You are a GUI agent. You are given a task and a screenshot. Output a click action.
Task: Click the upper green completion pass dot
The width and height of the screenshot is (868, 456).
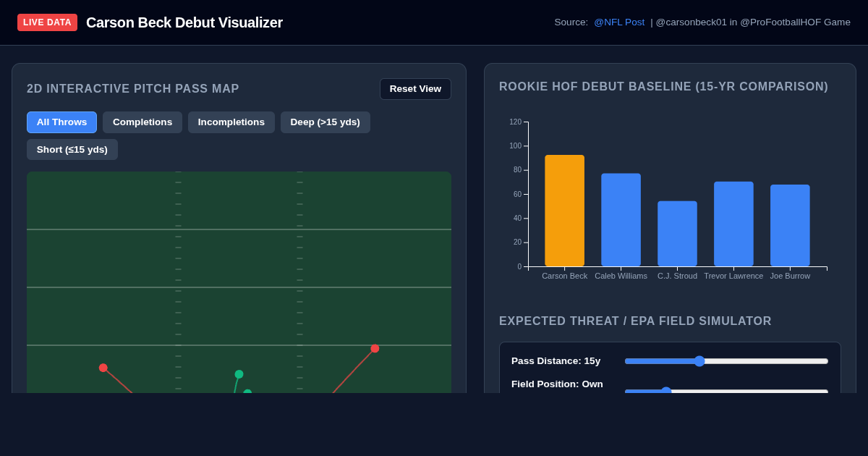tap(239, 374)
